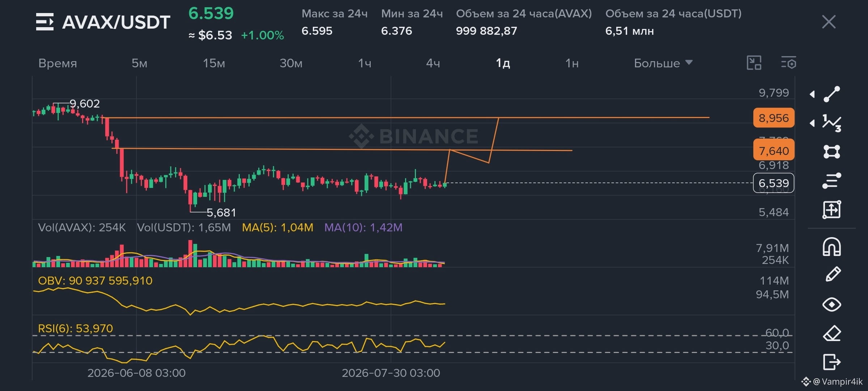The height and width of the screenshot is (391, 868).
Task: Select the 4ч timeframe
Action: 433,63
